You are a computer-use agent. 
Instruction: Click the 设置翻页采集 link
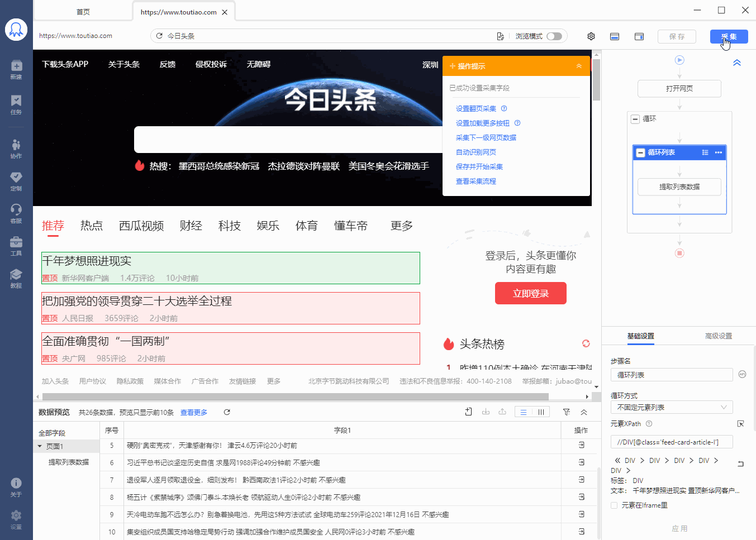(476, 108)
